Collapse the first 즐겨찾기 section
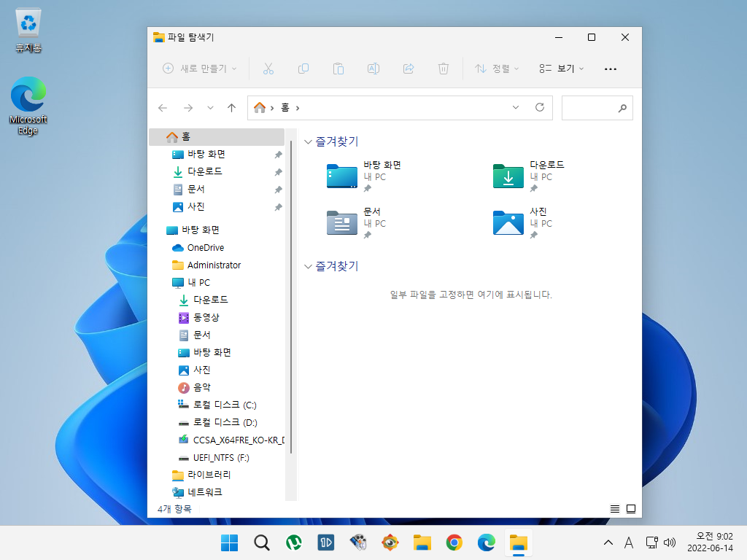Image resolution: width=747 pixels, height=560 pixels. pos(309,142)
